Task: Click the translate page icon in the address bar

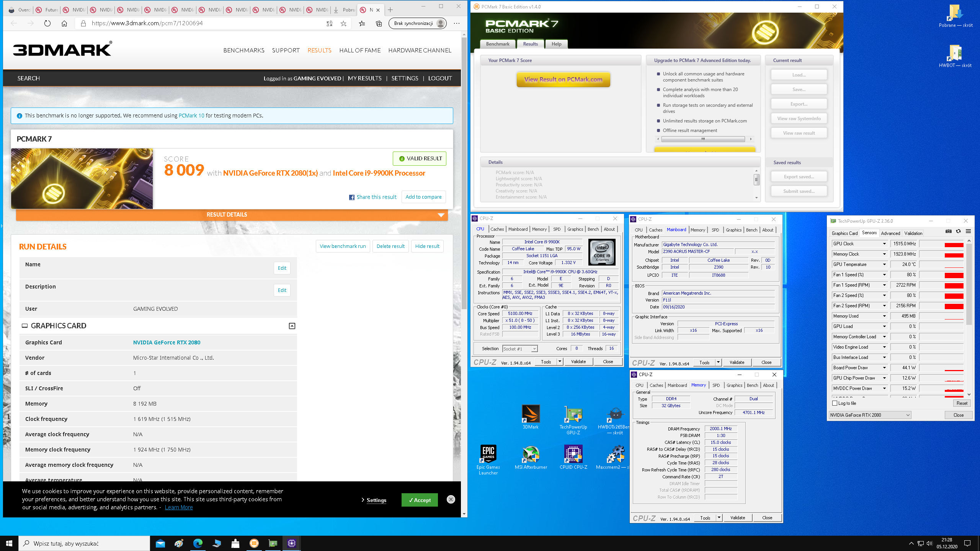Action: coord(329,23)
